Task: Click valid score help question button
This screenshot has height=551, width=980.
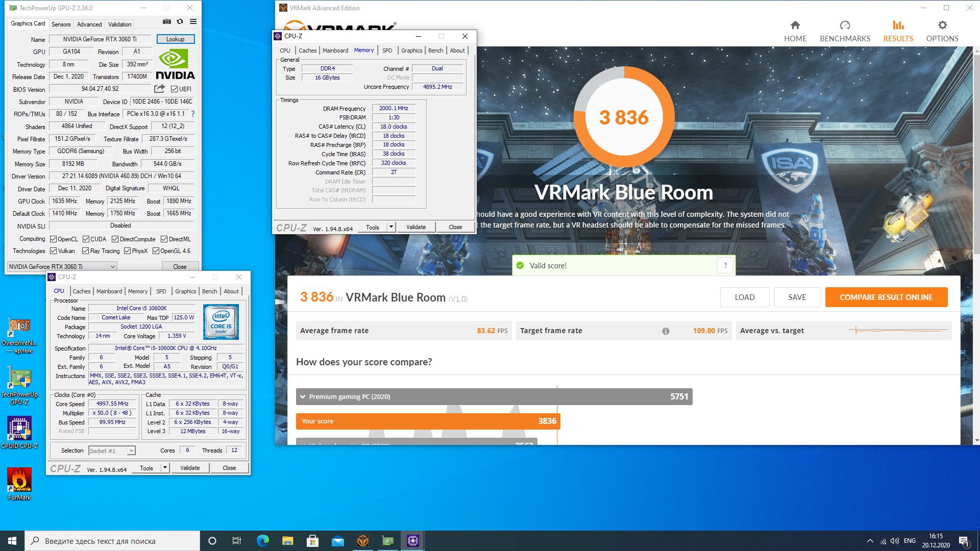Action: click(x=725, y=265)
